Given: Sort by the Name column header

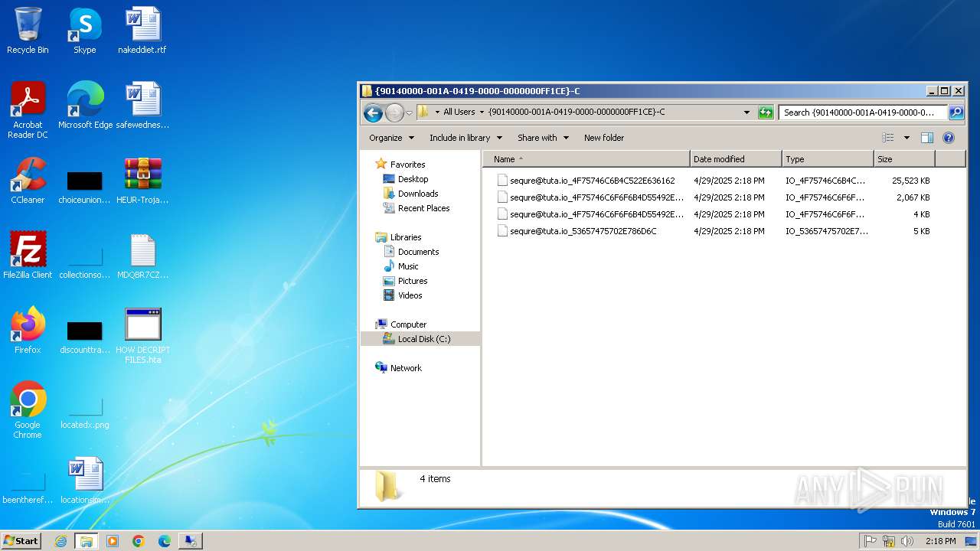Looking at the screenshot, I should (586, 159).
